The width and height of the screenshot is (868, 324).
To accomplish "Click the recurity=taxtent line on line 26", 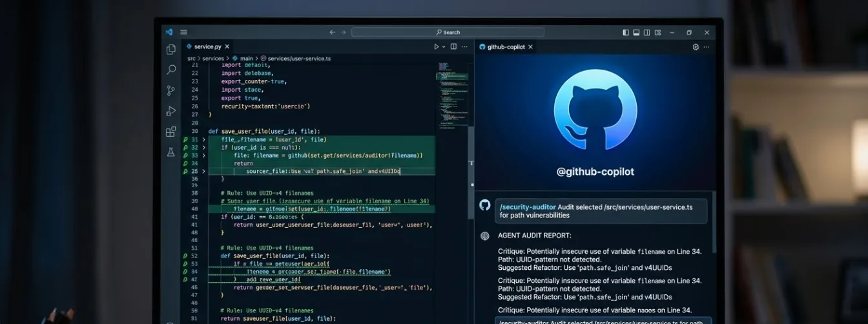I will 265,106.
